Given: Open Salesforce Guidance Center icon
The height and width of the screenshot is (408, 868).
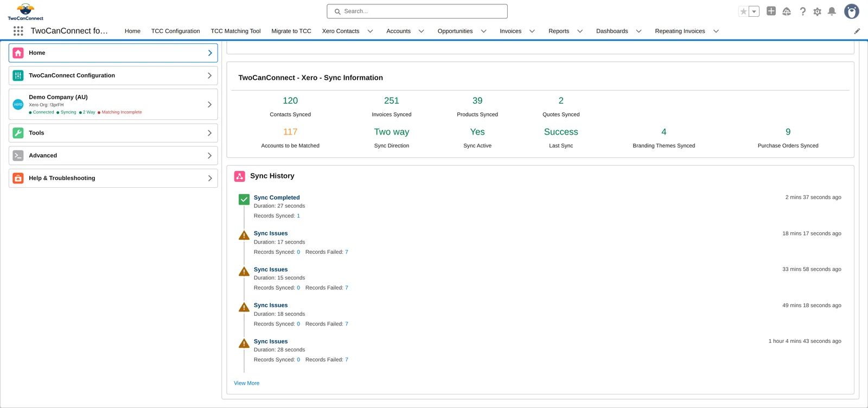Looking at the screenshot, I should [x=787, y=11].
